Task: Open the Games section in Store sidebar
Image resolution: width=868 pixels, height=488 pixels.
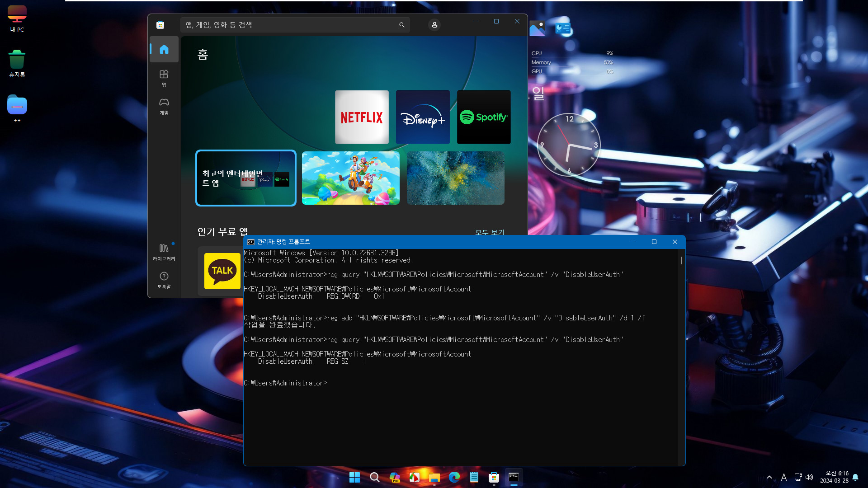Action: coord(164,107)
